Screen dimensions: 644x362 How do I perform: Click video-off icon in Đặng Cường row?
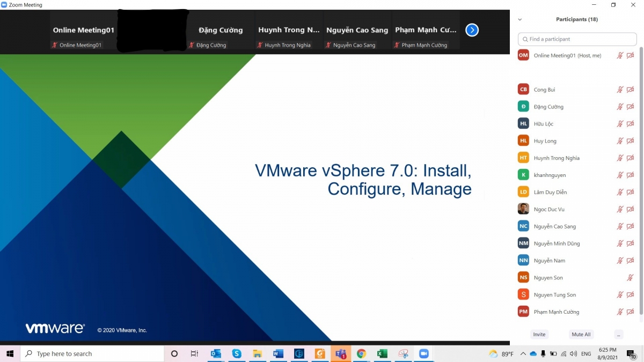631,107
